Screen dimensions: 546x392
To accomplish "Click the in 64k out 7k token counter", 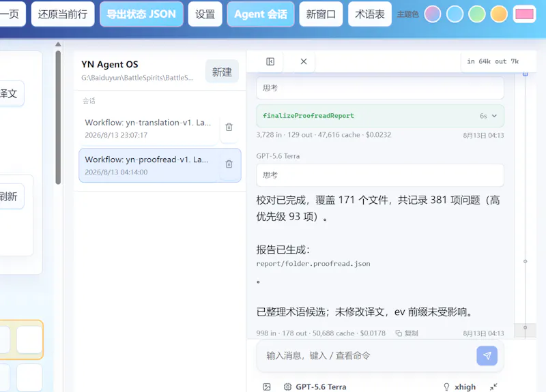I will pyautogui.click(x=493, y=61).
